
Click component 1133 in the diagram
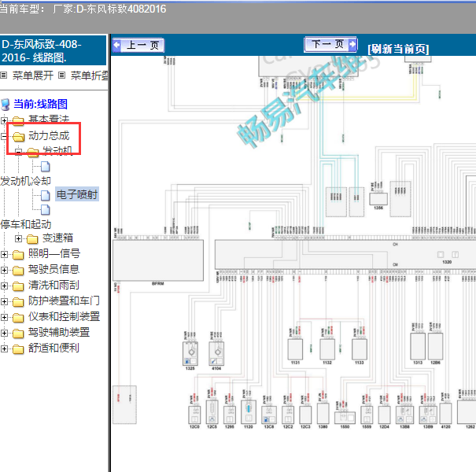[x=360, y=349]
